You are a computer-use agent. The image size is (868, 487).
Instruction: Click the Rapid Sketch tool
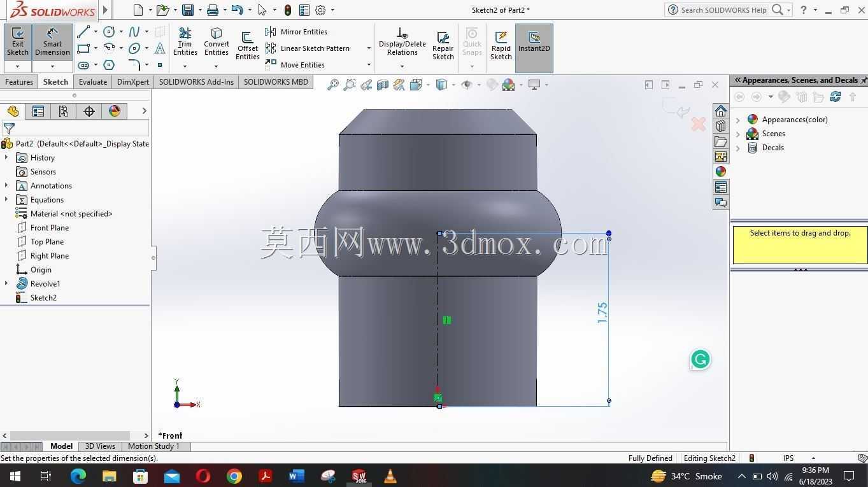501,46
